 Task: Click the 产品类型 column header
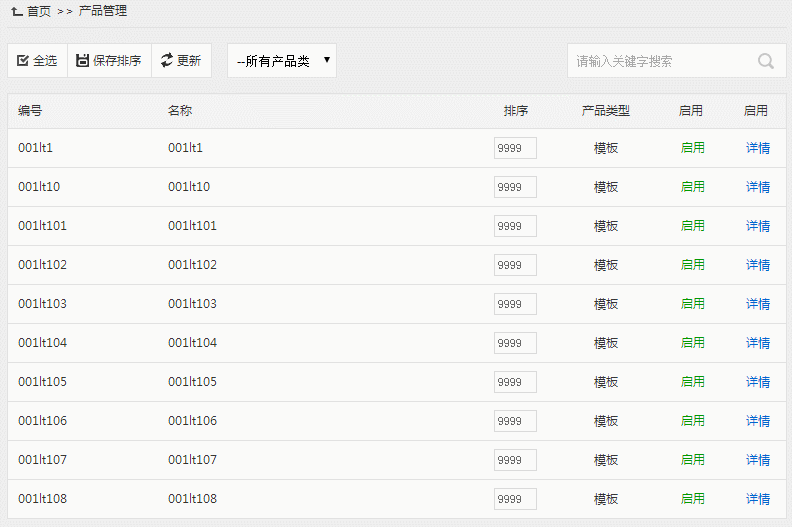point(606,111)
